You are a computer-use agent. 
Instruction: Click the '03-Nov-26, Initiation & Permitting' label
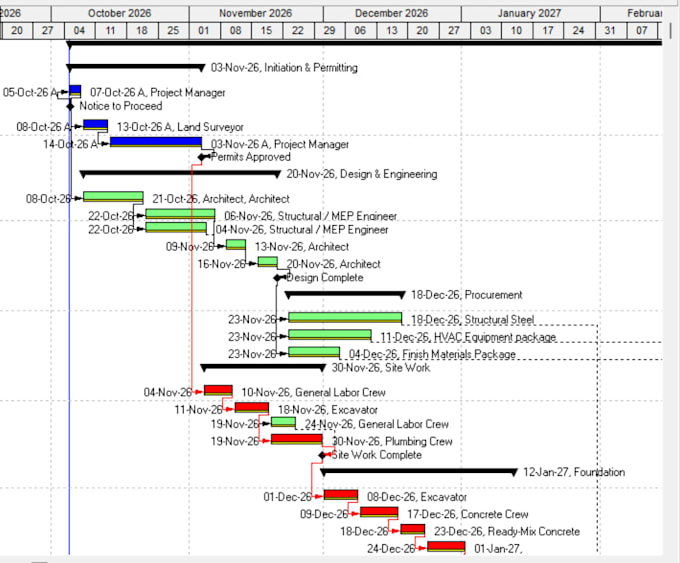pos(284,68)
